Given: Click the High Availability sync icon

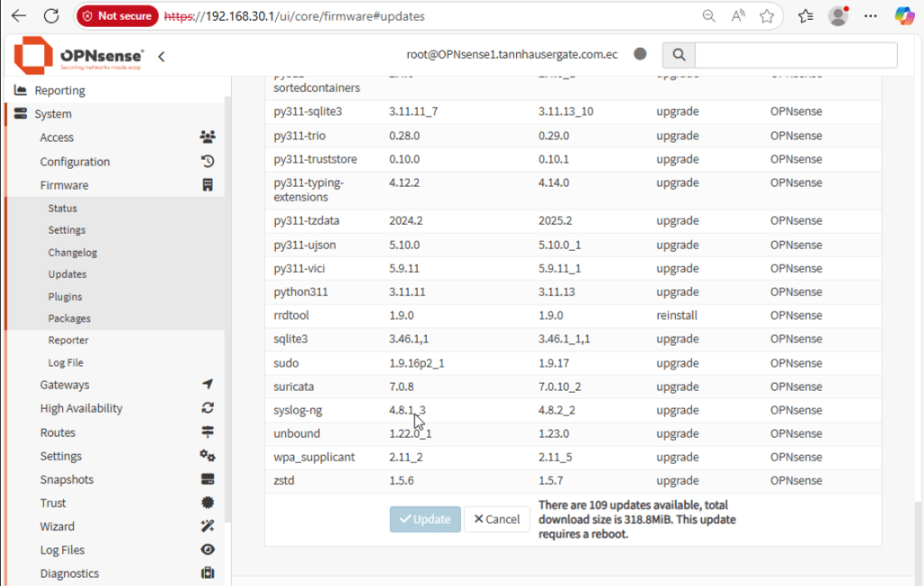Looking at the screenshot, I should (x=208, y=408).
